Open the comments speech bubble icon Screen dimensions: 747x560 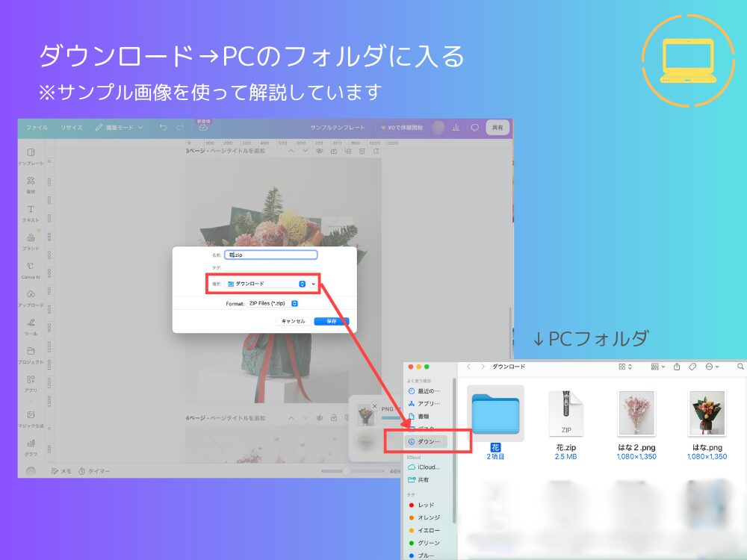pyautogui.click(x=474, y=128)
